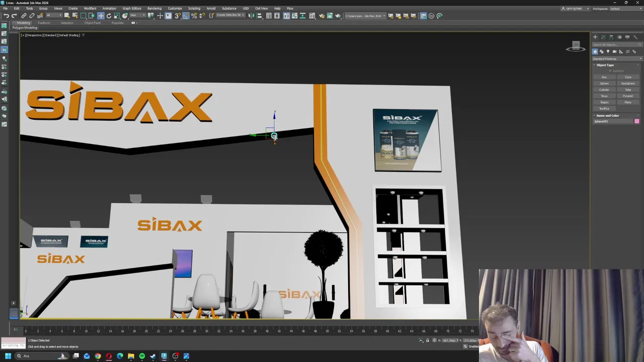Click the GeoSphere primitive button
Viewport: 644px width, 362px height.
pos(628,83)
